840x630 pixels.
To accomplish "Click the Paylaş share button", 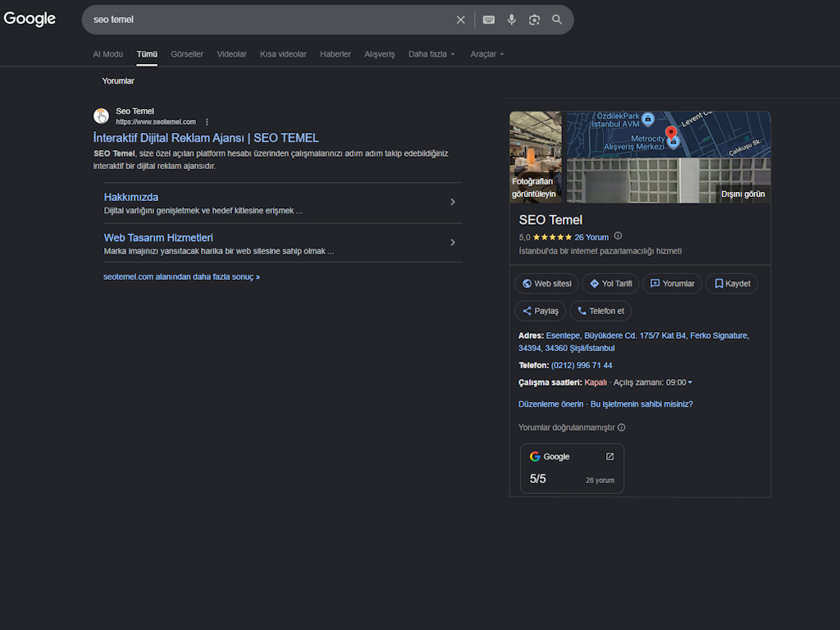I will (x=540, y=311).
